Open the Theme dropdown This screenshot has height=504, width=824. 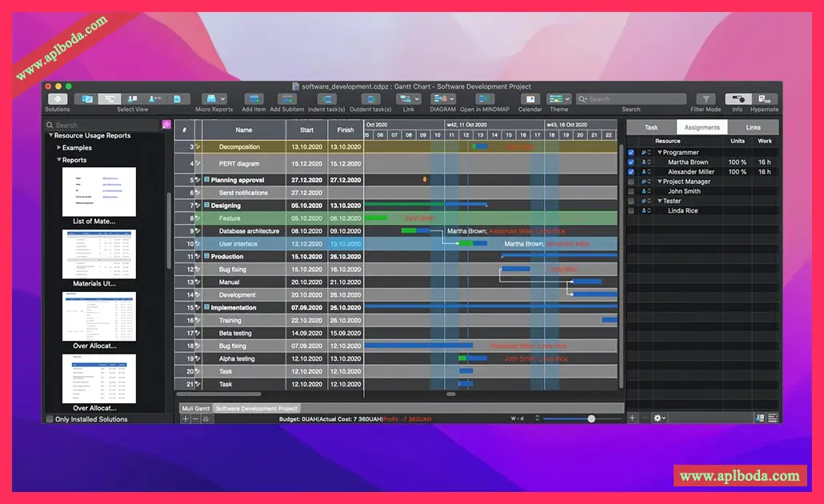(x=558, y=99)
